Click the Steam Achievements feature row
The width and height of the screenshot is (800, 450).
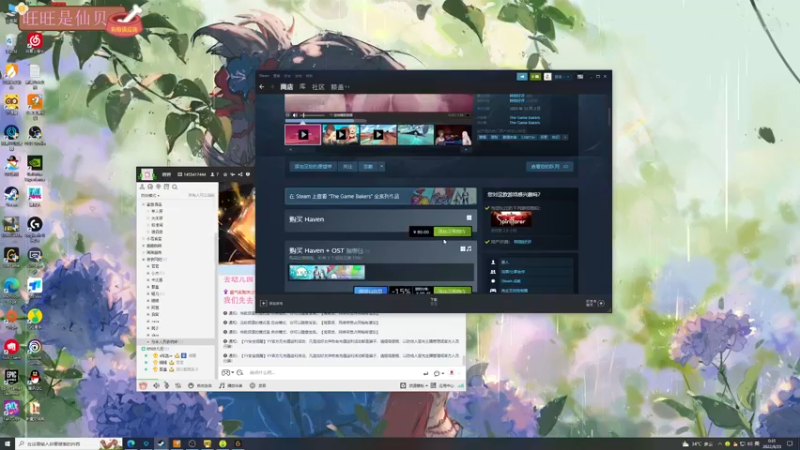(531, 281)
